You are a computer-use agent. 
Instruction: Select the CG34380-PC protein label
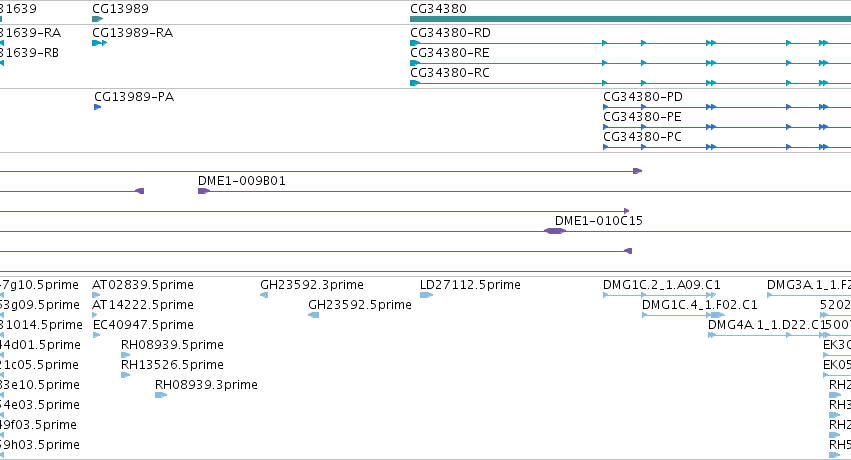[x=642, y=137]
